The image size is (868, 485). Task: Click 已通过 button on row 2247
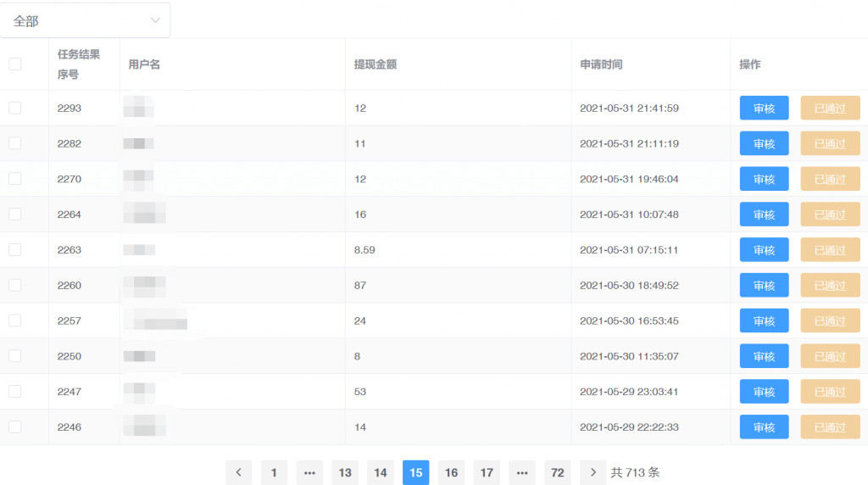[x=830, y=392]
